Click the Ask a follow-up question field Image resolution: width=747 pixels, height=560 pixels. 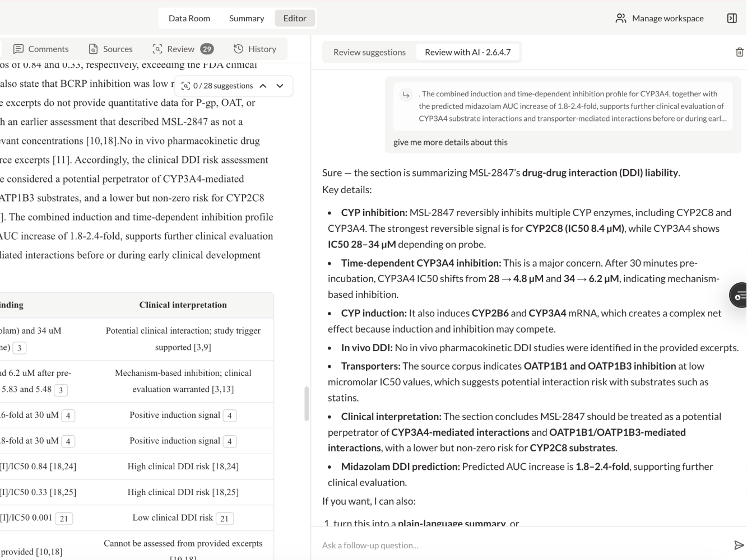524,545
